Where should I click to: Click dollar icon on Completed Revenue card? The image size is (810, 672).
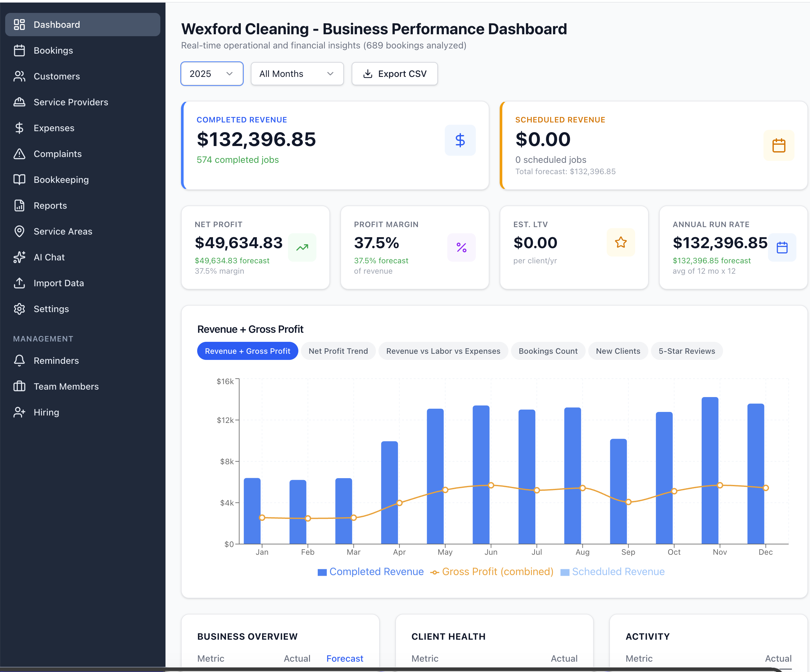[460, 140]
